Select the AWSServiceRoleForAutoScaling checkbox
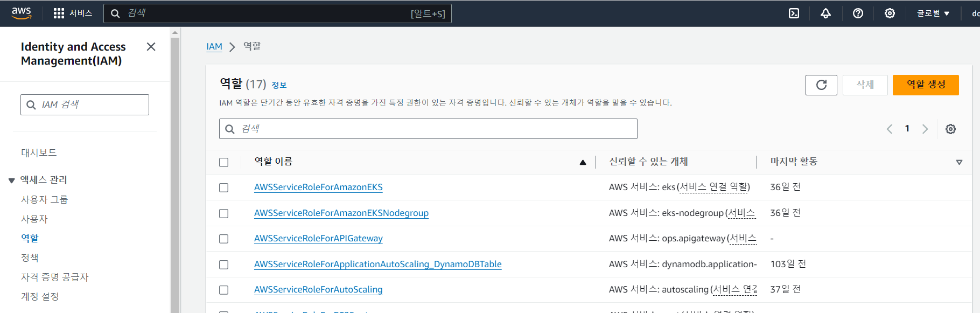980x313 pixels. click(x=224, y=290)
